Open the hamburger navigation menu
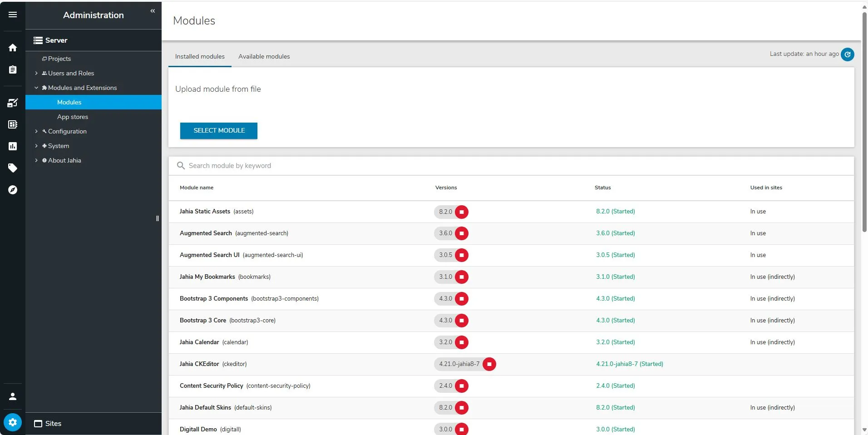Image resolution: width=868 pixels, height=435 pixels. 12,15
